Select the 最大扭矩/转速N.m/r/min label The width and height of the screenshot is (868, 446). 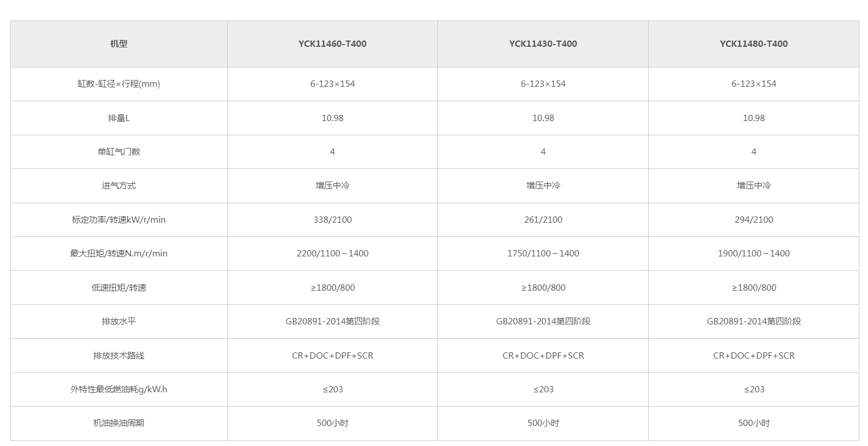119,254
